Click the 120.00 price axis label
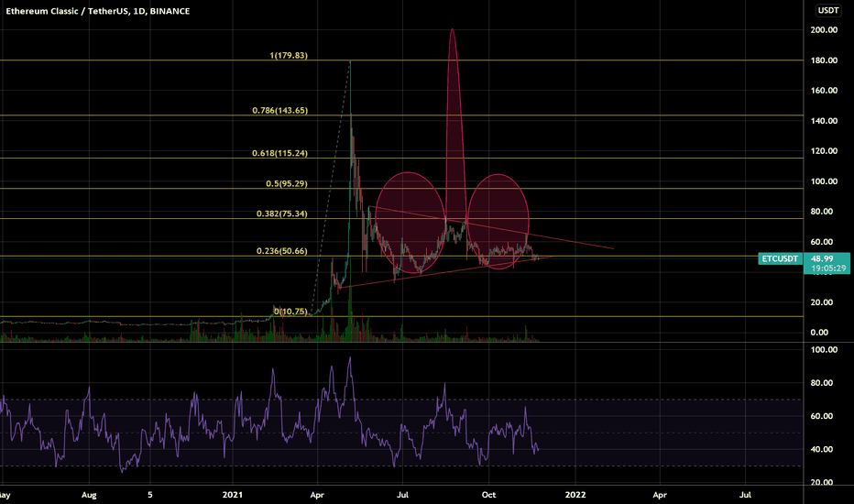 824,151
